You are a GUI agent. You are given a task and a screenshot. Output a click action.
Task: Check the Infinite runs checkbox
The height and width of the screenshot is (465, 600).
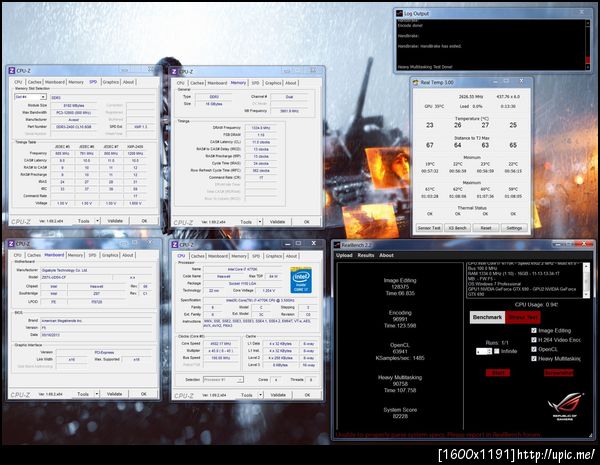pos(497,351)
